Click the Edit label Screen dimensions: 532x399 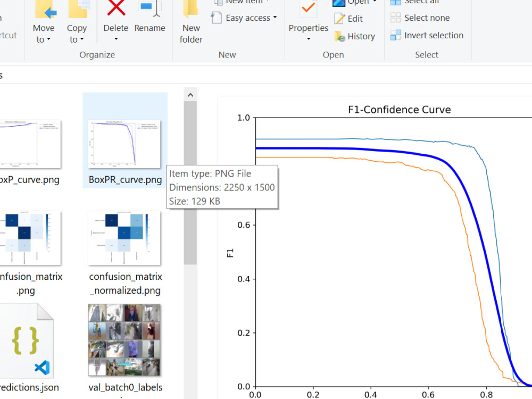pos(355,19)
